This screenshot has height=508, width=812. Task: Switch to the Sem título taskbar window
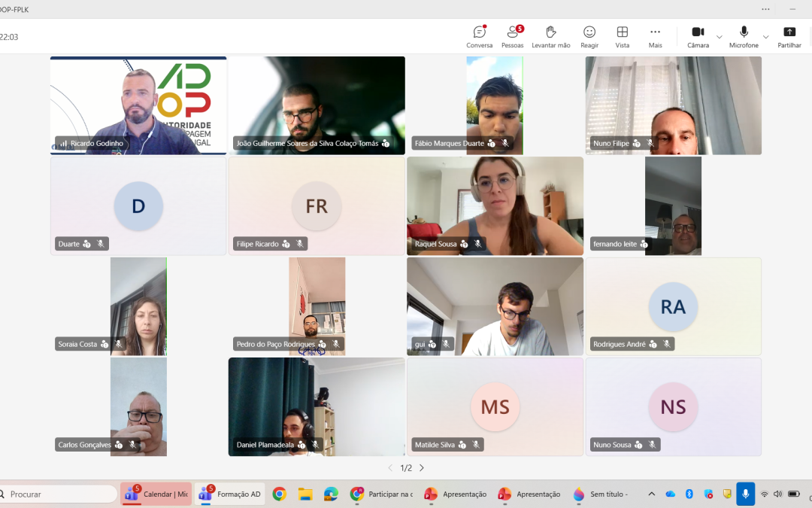tap(601, 494)
